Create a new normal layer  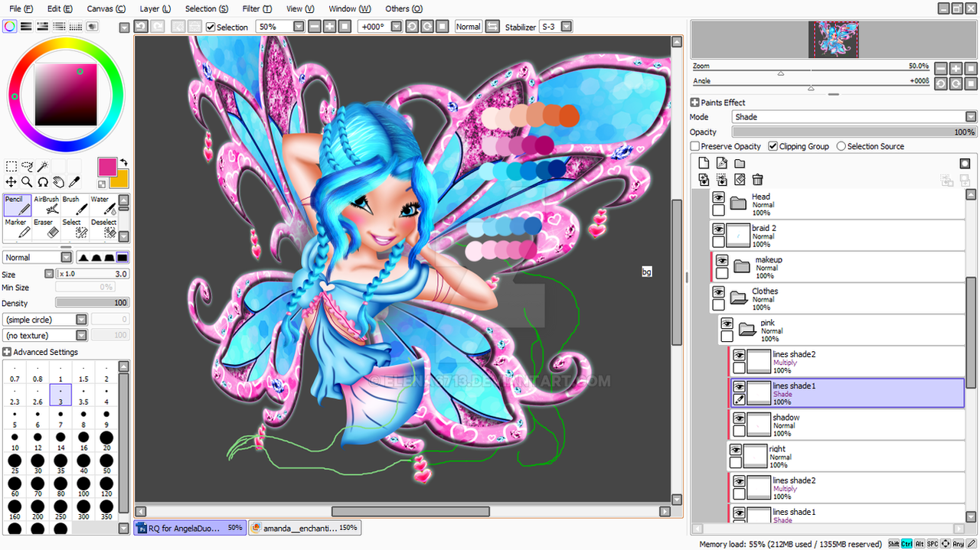(704, 163)
